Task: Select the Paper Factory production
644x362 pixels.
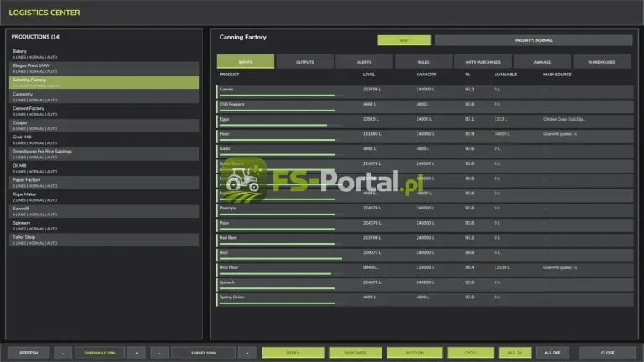Action: click(x=104, y=183)
